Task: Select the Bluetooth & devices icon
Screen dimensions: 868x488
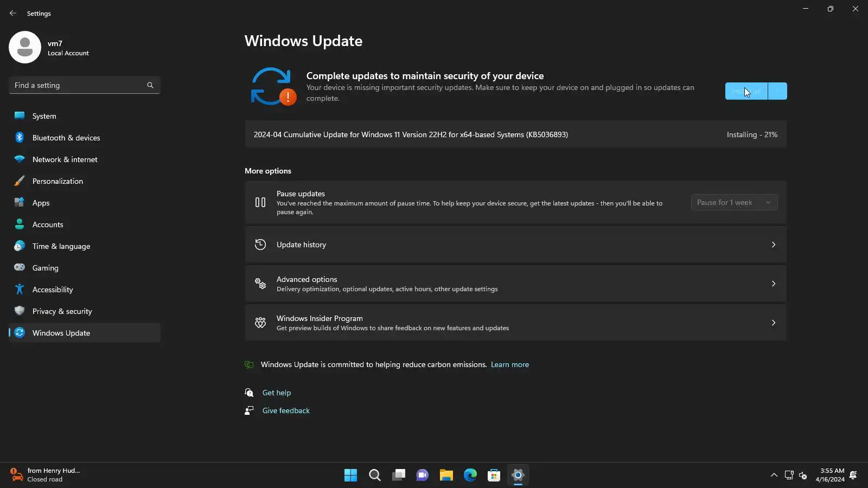Action: (x=20, y=137)
